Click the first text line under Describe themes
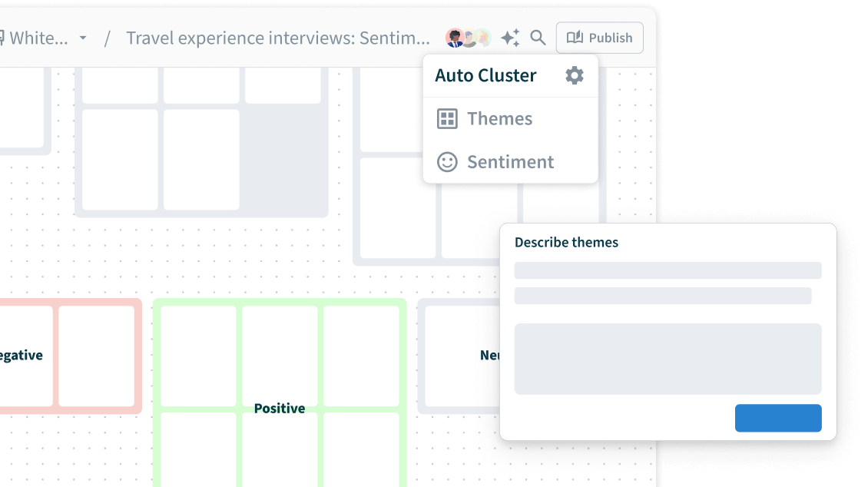This screenshot has height=487, width=868. point(668,270)
